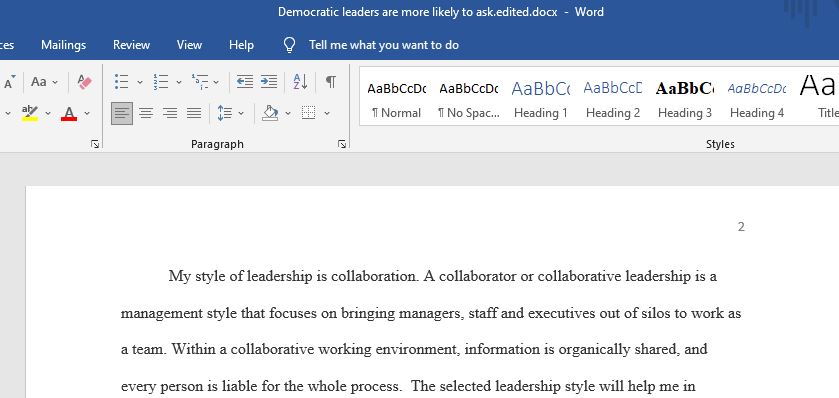
Task: Click the word 'organically' in paragraph
Action: coord(595,350)
